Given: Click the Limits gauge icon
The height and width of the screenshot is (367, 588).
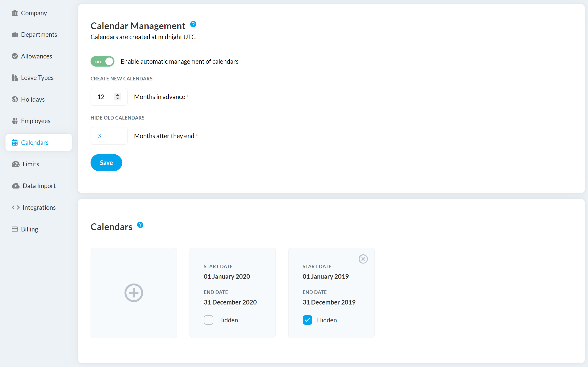Looking at the screenshot, I should pyautogui.click(x=16, y=164).
